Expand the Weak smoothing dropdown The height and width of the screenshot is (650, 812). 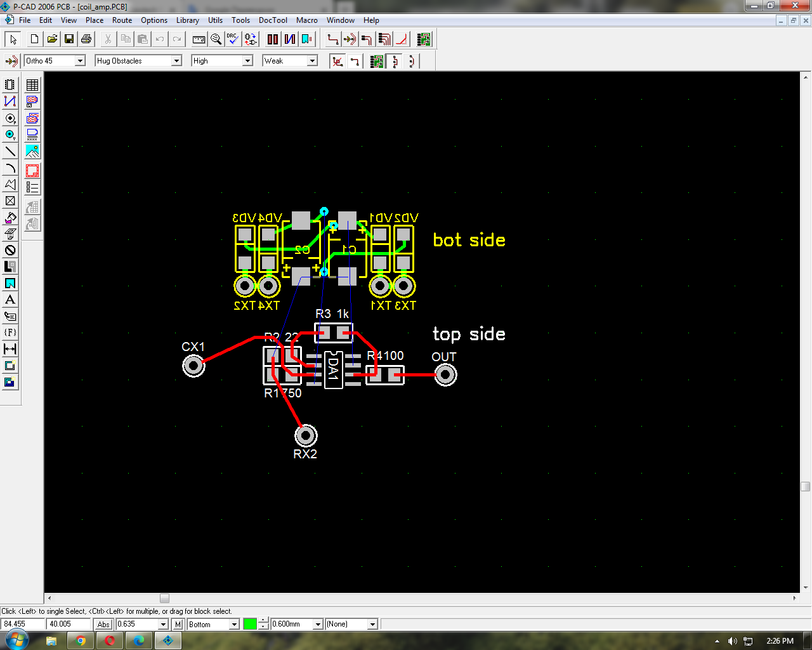[312, 61]
